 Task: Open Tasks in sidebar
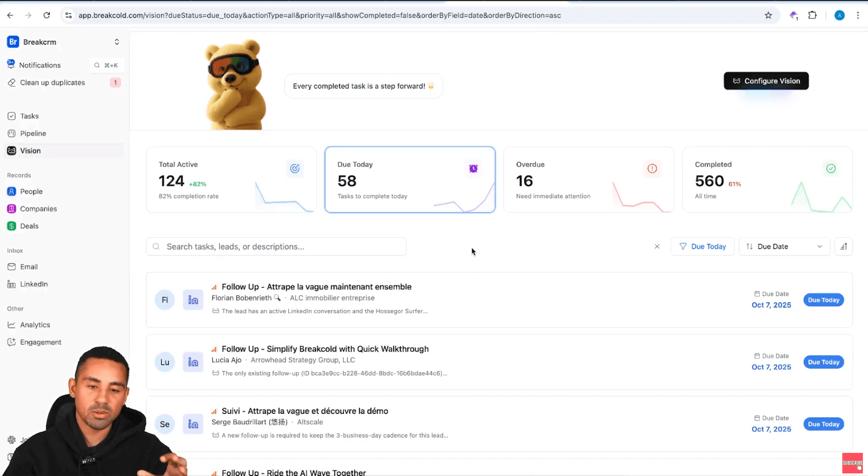[x=29, y=116]
